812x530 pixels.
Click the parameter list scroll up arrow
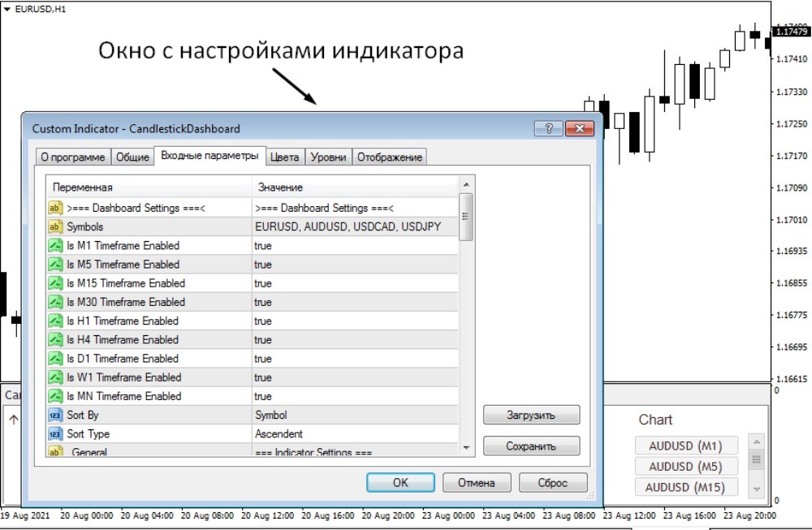pos(466,185)
